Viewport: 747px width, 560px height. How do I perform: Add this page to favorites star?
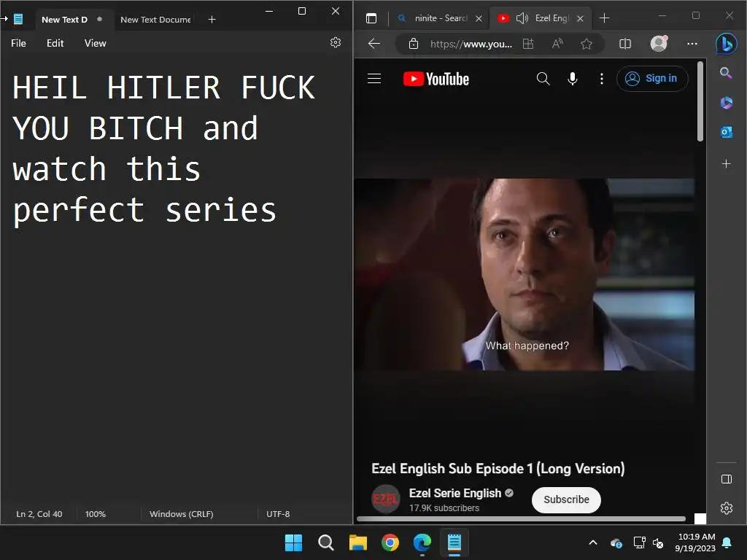587,44
